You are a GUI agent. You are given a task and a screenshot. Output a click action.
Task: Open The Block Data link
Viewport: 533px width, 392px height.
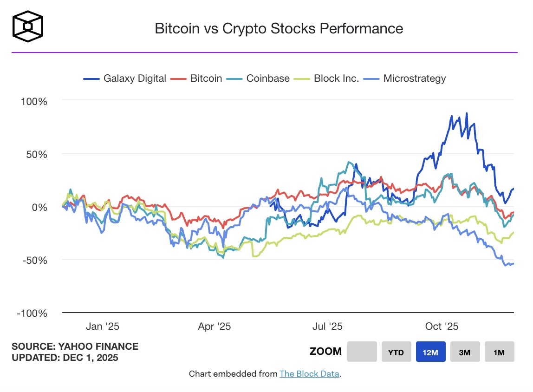click(309, 374)
